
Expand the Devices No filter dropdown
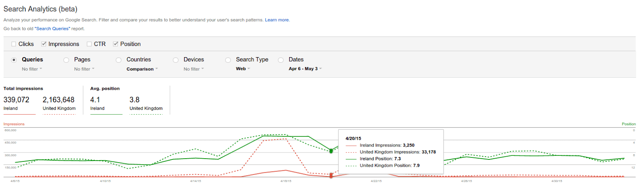point(194,69)
